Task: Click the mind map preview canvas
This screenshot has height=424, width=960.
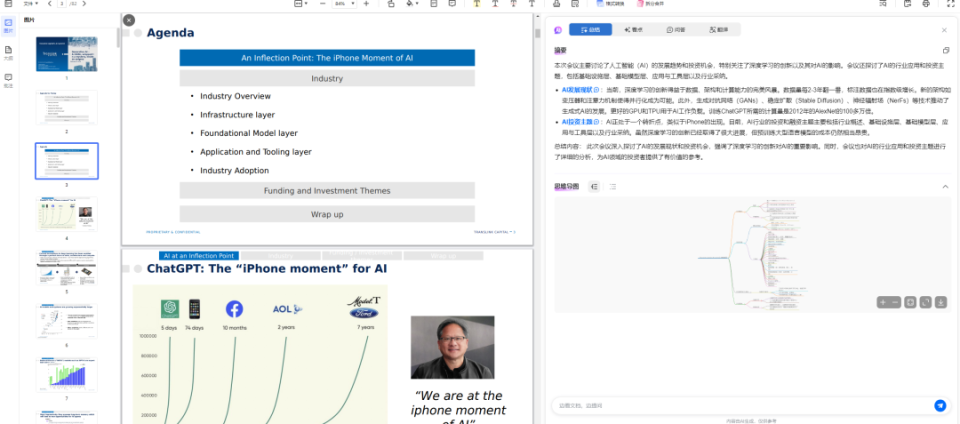Action: point(752,255)
